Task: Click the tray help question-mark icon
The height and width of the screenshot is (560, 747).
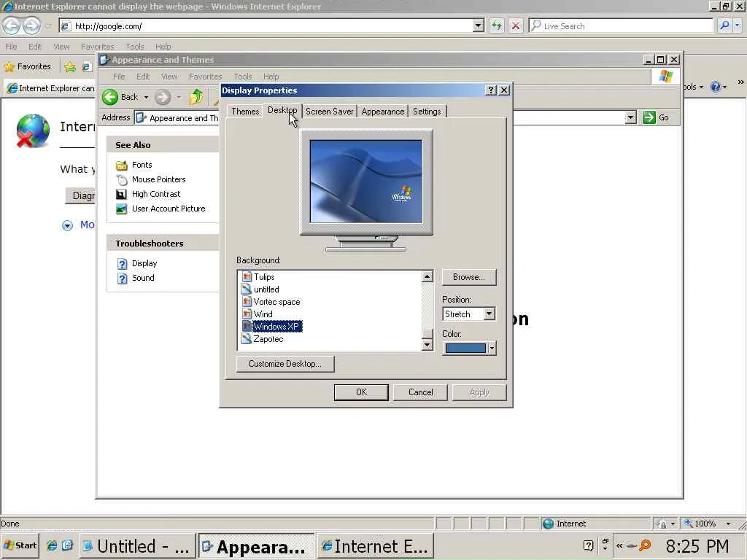Action: 589,545
